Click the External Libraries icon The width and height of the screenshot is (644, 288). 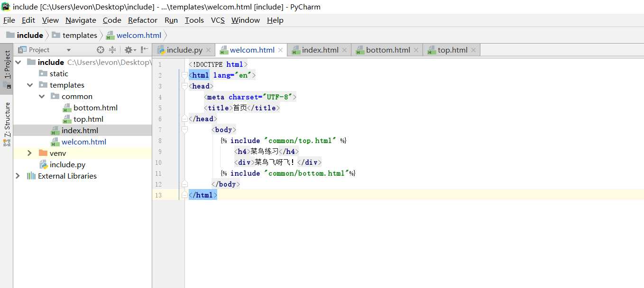(x=31, y=176)
